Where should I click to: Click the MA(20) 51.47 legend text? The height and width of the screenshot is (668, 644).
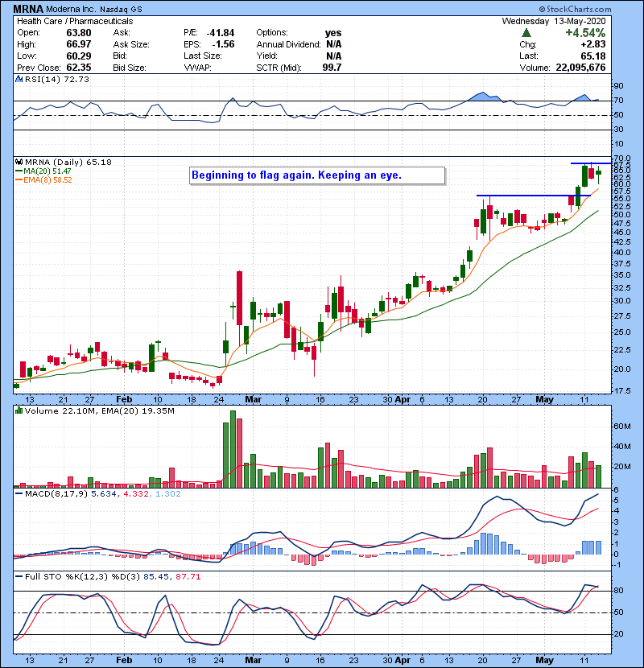47,171
